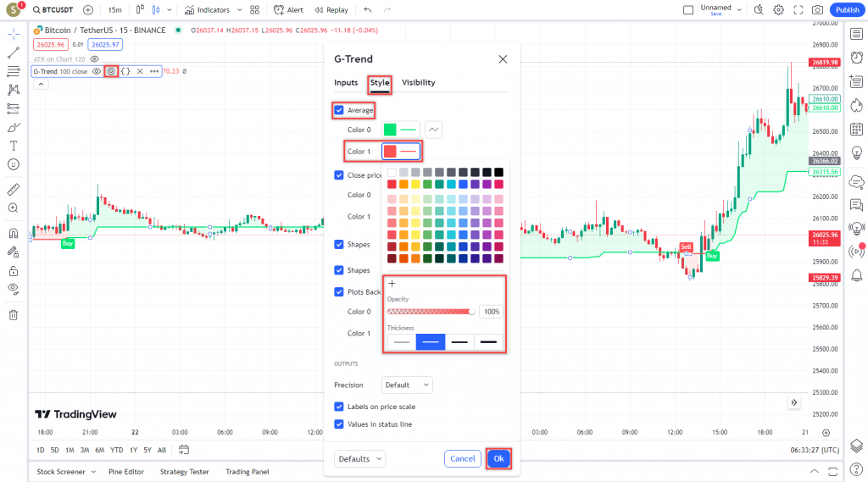868x482 pixels.
Task: Open G-Trend more options menu
Action: [x=154, y=71]
